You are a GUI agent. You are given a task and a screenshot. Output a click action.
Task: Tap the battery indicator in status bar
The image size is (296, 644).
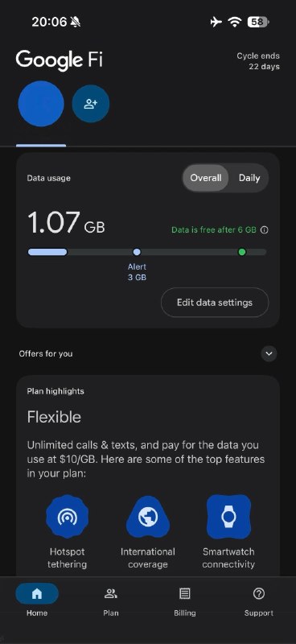[258, 23]
